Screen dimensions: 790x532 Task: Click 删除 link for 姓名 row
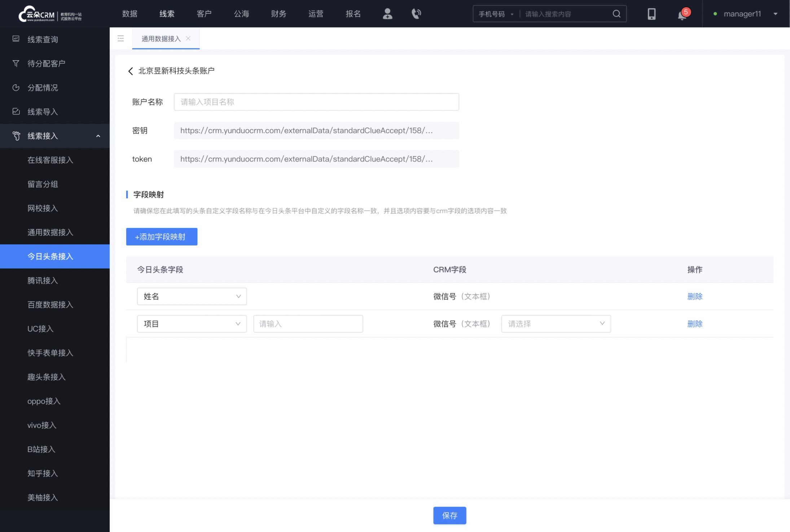[x=695, y=296]
